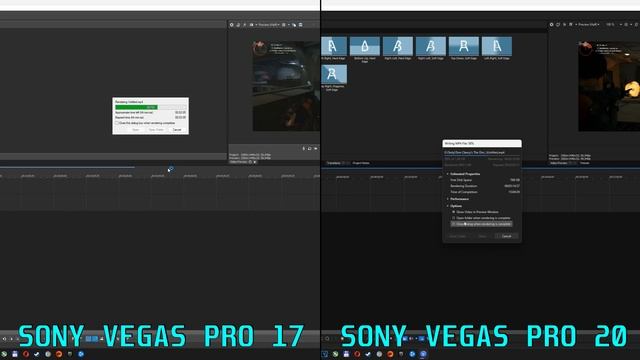640x360 pixels.
Task: Open Preview (Half) quality dropdown in Vegas Pro 20
Action: point(589,24)
